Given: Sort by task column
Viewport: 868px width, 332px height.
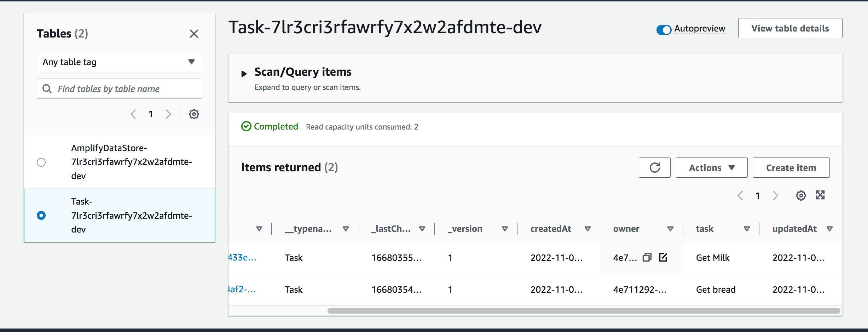Looking at the screenshot, I should click(747, 229).
